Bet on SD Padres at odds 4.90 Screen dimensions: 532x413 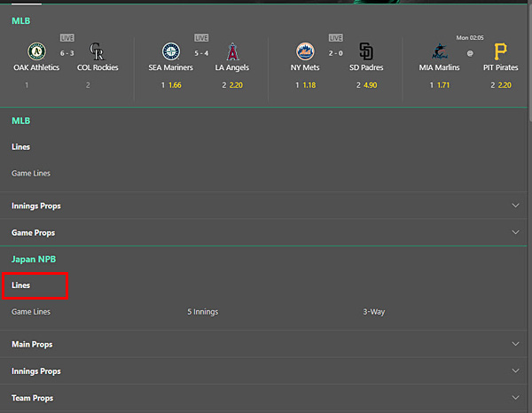(367, 85)
